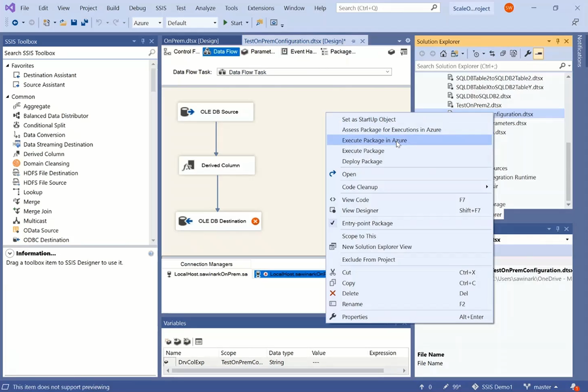Click the SSIS Demo1 repository button

tap(491, 387)
